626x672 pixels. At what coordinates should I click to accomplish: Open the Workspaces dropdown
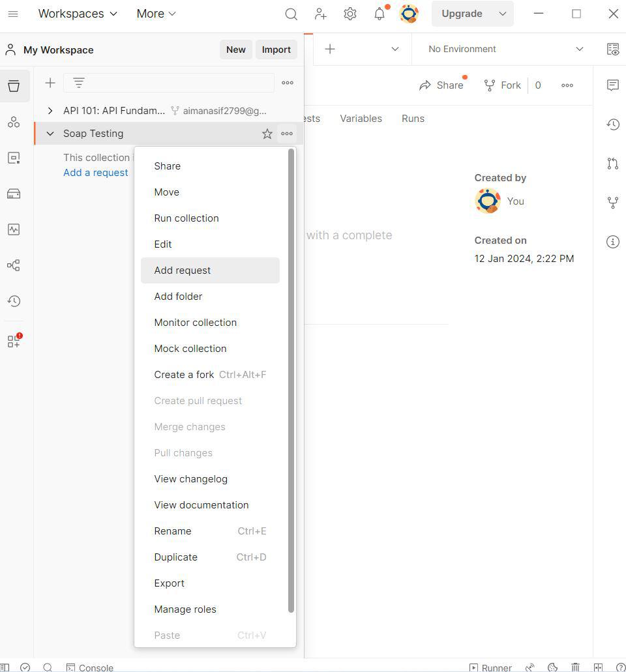[78, 14]
